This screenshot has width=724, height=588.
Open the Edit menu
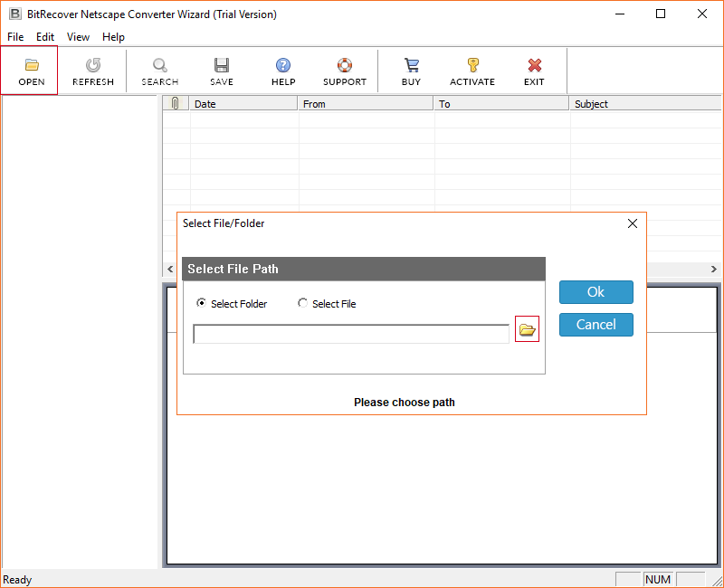pyautogui.click(x=45, y=37)
